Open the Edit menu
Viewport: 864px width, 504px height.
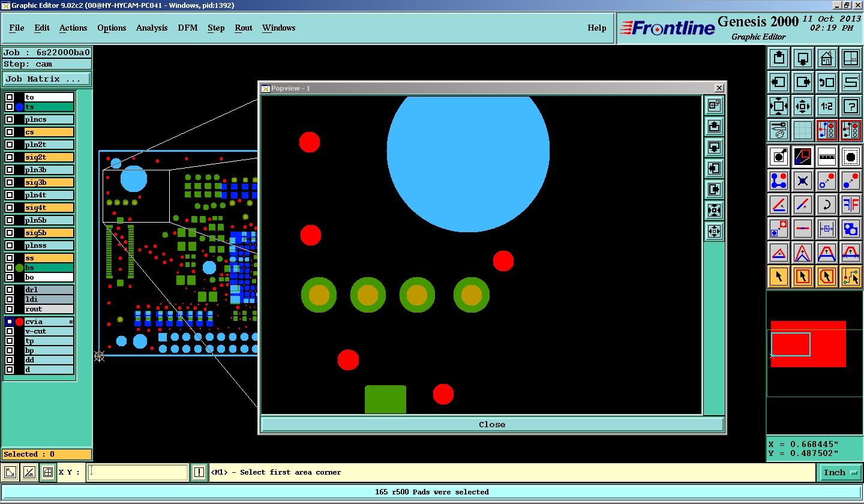tap(42, 28)
